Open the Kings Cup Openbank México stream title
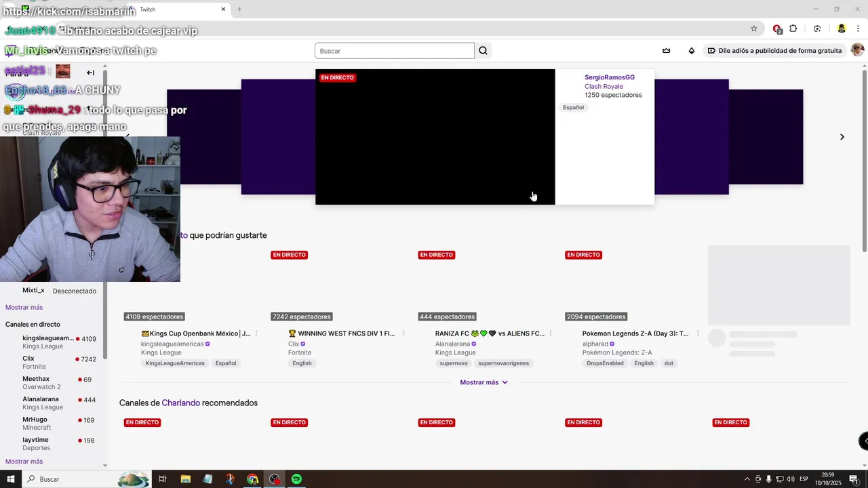 tap(196, 333)
